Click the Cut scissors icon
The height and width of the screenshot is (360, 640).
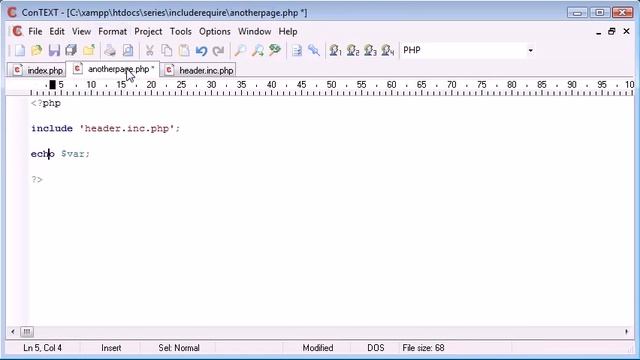pyautogui.click(x=149, y=50)
